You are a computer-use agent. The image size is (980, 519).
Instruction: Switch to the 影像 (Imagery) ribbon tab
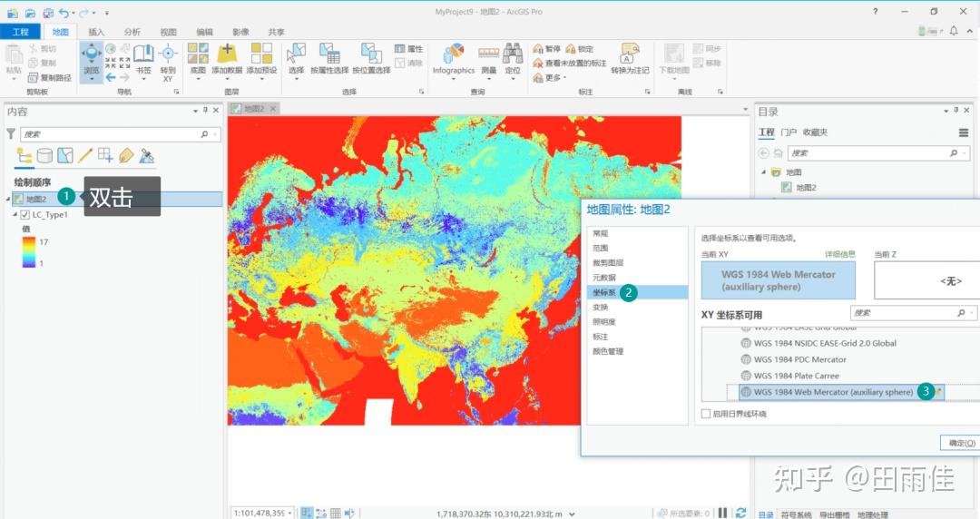pos(240,32)
